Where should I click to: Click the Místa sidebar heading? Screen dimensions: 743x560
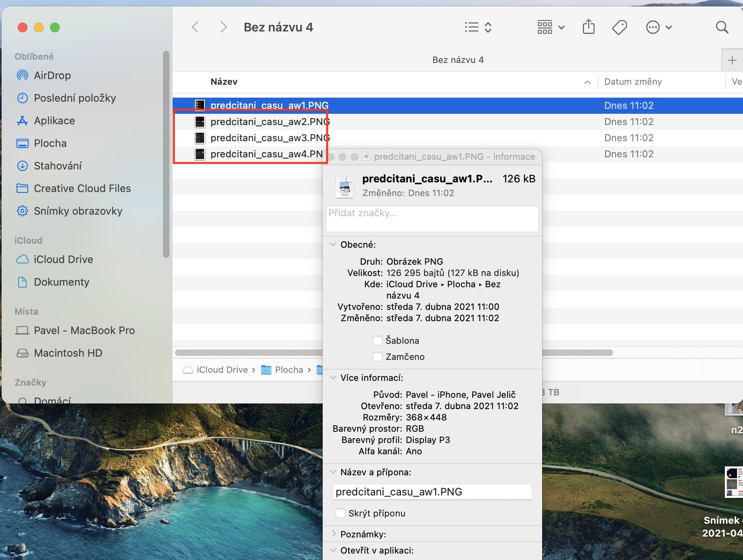coord(26,311)
